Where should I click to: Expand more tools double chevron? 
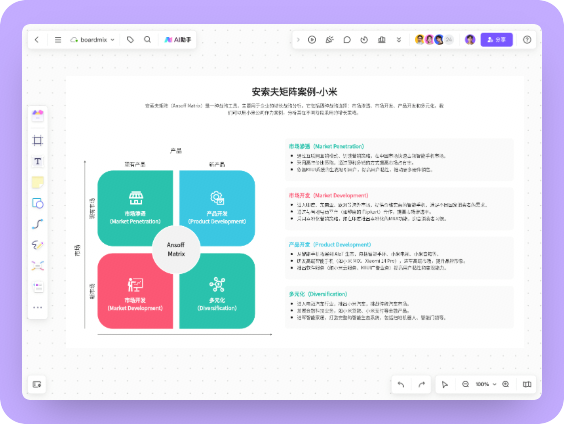399,40
